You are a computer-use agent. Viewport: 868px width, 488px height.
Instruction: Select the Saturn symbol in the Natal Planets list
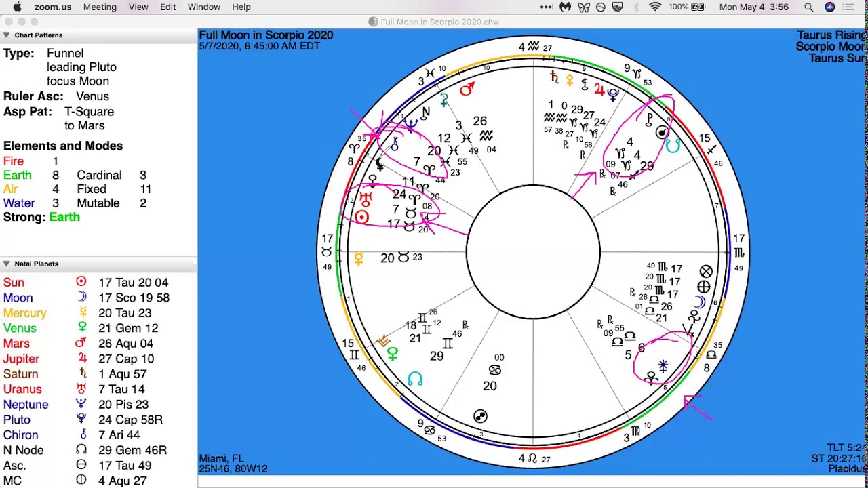coord(82,373)
